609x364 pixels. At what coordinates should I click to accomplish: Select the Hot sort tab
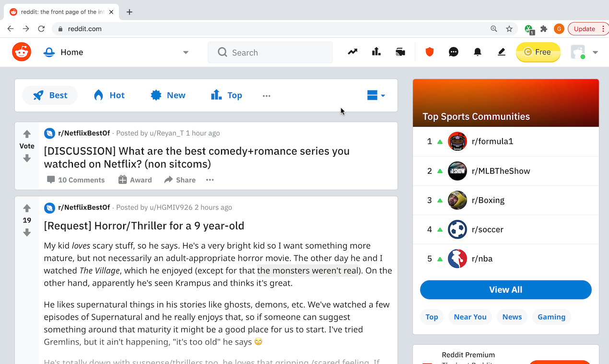[109, 95]
